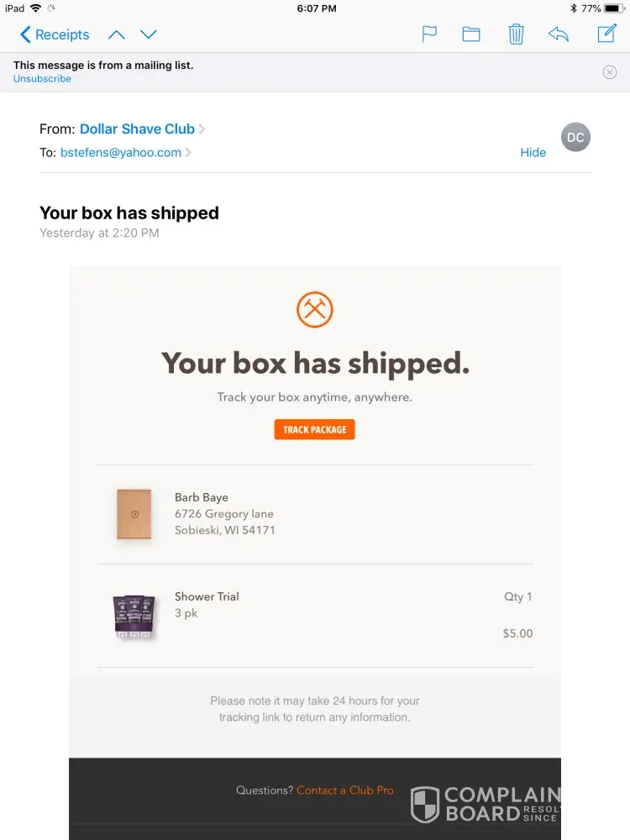The height and width of the screenshot is (840, 630).
Task: Go to next message with down arrow
Action: [149, 34]
